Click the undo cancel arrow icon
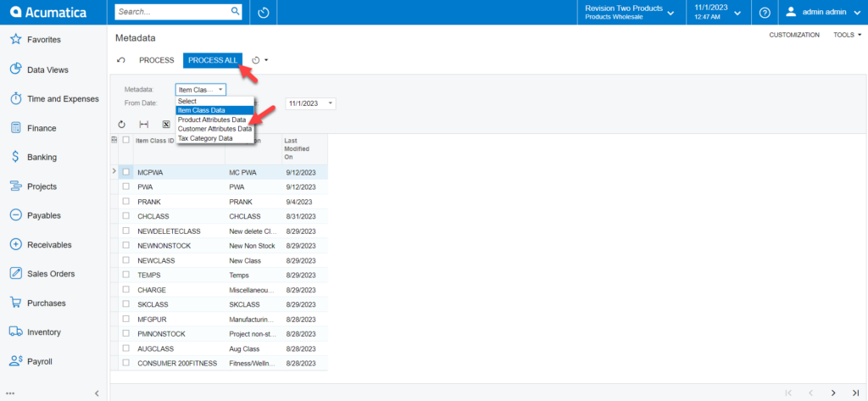The width and height of the screenshot is (868, 401). pos(121,60)
